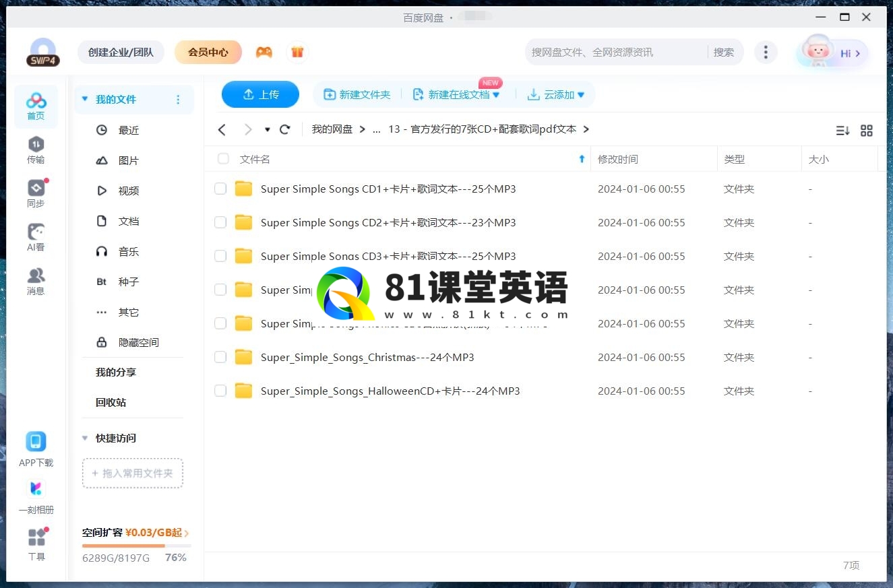Click the chevron after the 13 - 官方发行 breadcrumb
893x588 pixels.
[586, 129]
